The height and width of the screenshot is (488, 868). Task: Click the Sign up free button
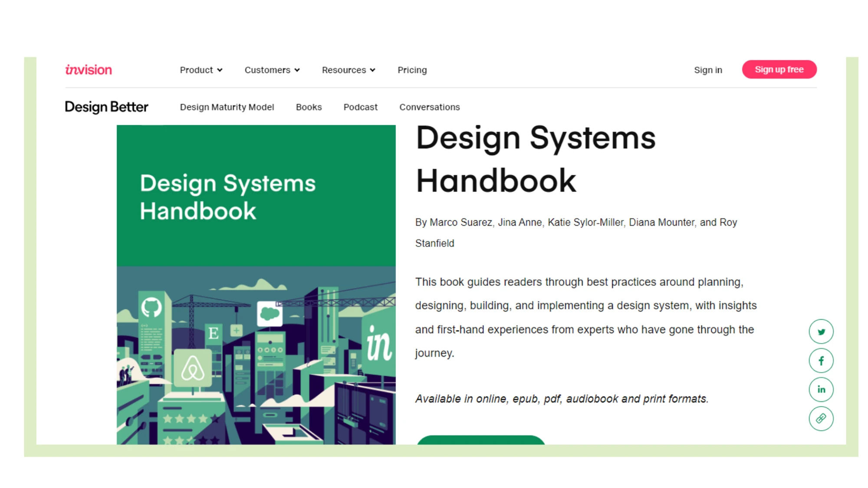[779, 69]
